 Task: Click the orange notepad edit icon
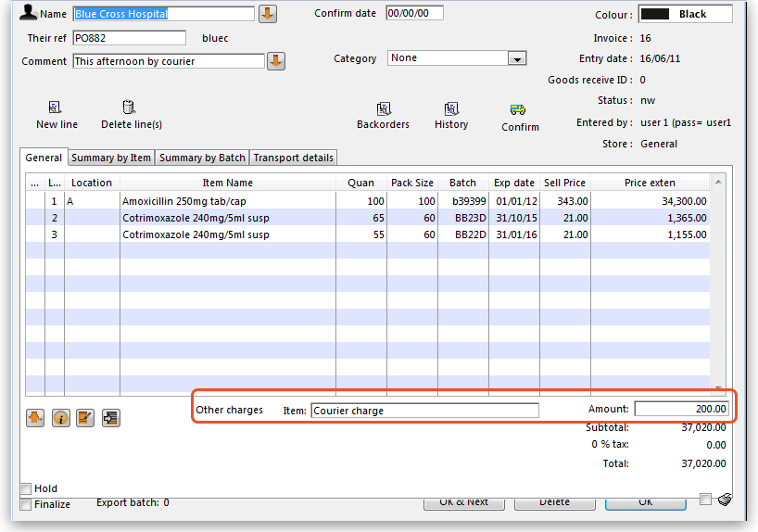coord(85,418)
